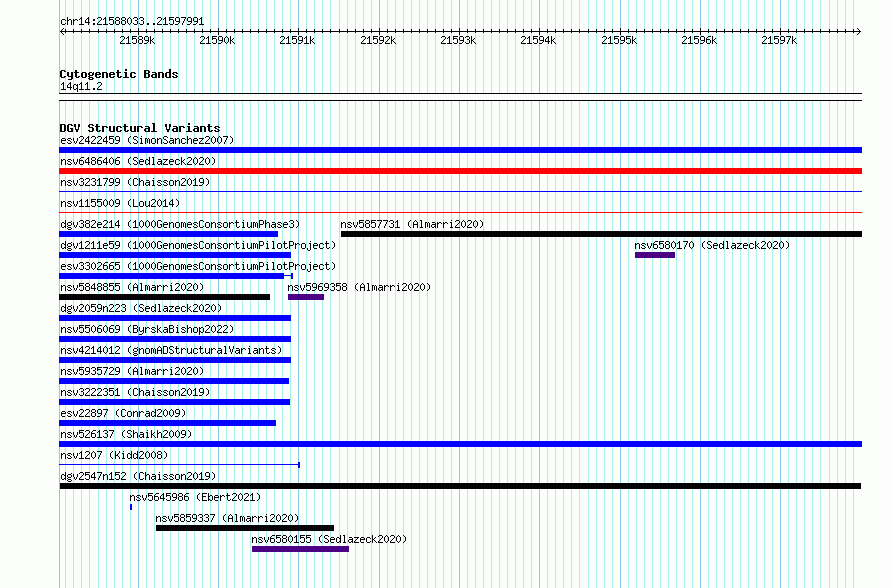The height and width of the screenshot is (588, 890).
Task: Click the Cytogenetic Bands track title
Action: 119,74
